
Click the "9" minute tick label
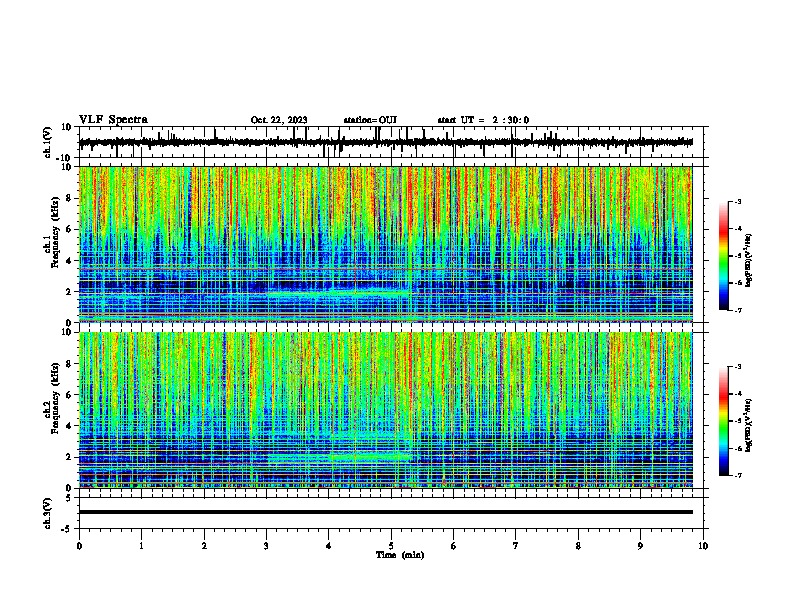(640, 546)
